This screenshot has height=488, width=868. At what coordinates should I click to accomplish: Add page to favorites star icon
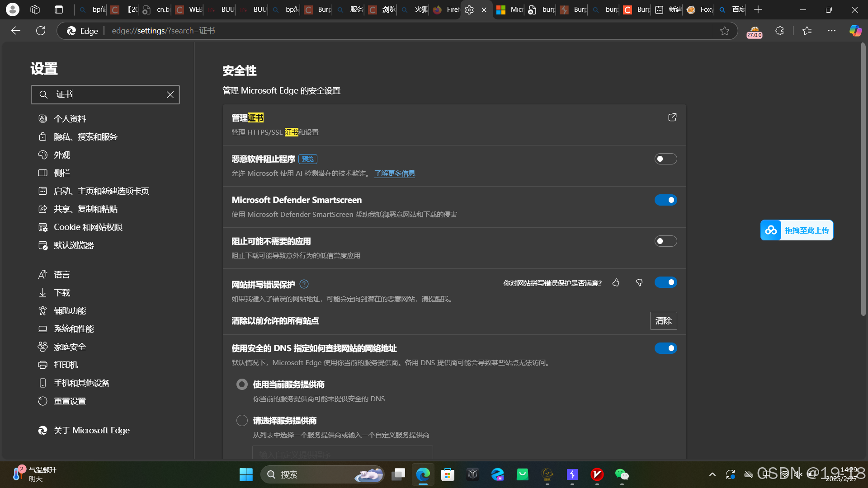click(x=725, y=31)
